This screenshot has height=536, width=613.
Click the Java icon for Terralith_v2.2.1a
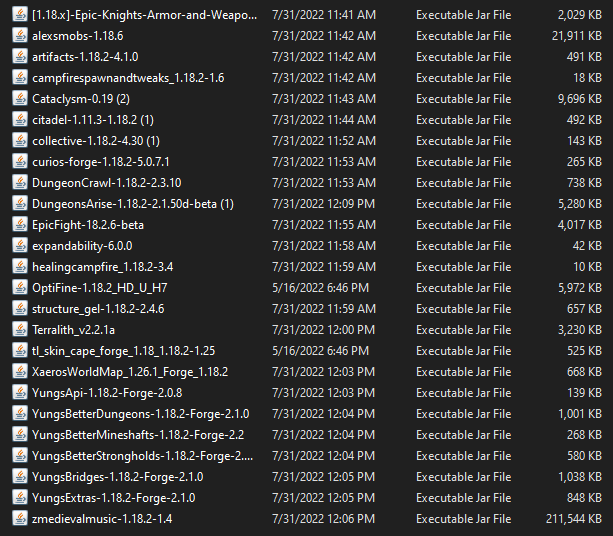click(x=20, y=330)
